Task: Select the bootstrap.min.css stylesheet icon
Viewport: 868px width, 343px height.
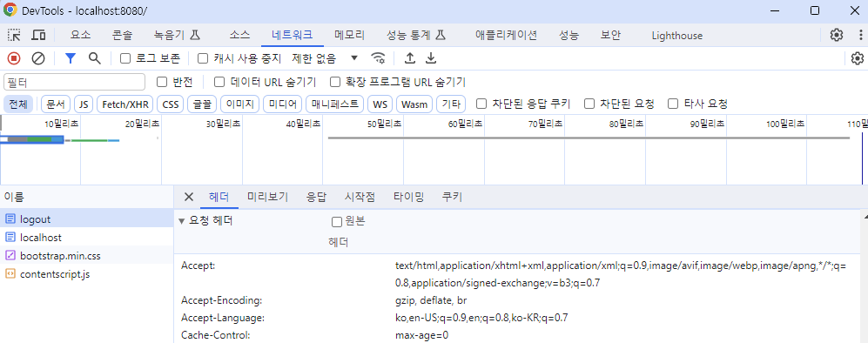Action: point(10,256)
